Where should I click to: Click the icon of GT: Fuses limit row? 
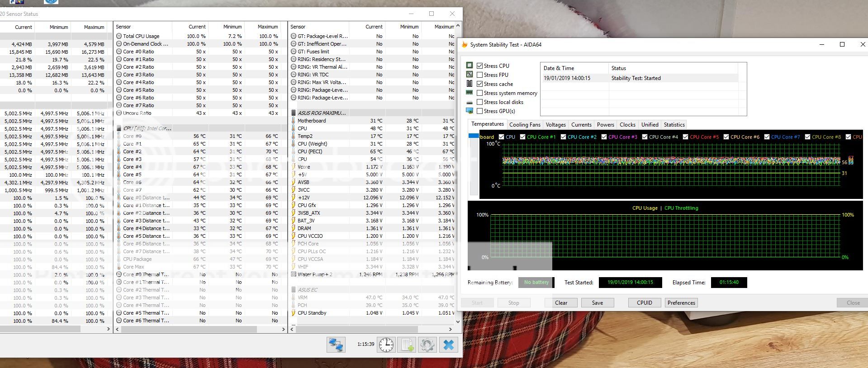294,52
